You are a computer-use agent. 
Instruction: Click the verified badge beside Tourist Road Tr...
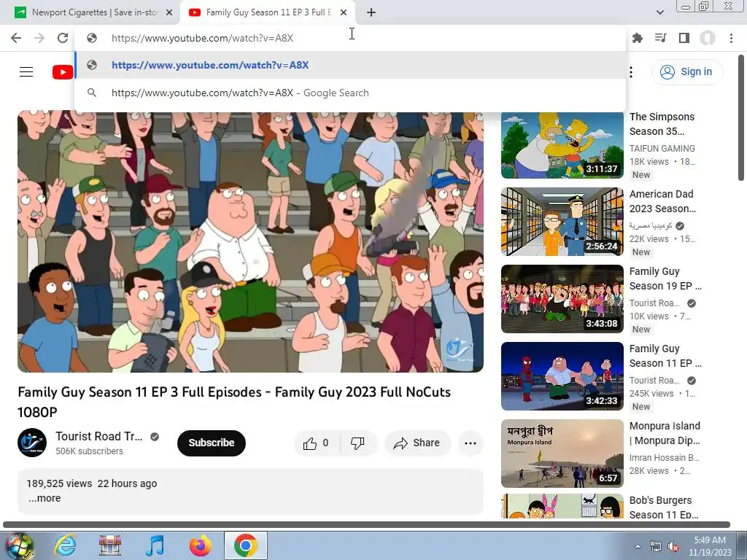155,437
